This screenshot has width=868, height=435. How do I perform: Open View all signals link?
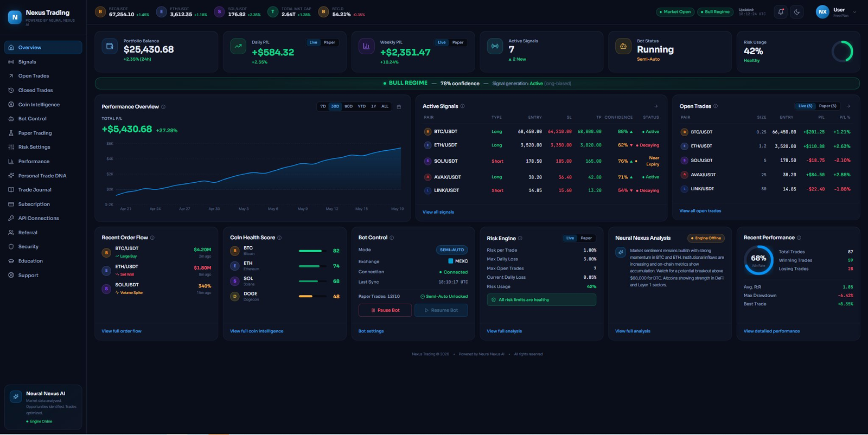tap(438, 212)
